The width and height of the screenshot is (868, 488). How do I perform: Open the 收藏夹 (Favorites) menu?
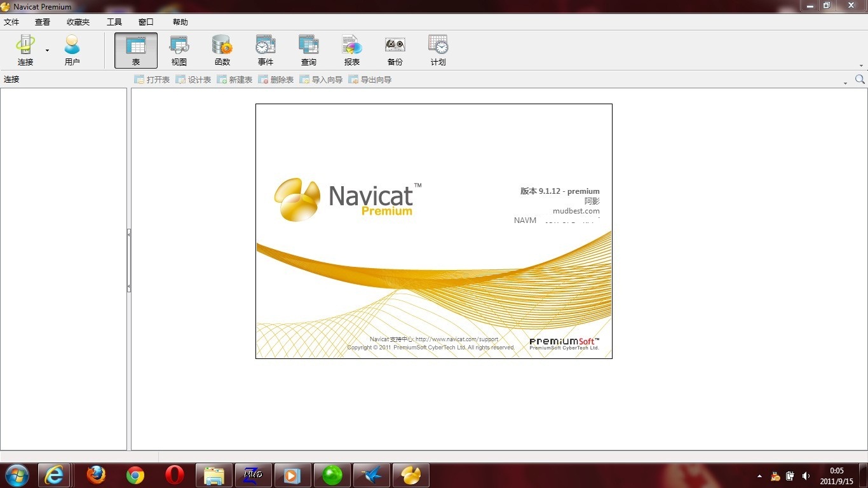pyautogui.click(x=78, y=22)
